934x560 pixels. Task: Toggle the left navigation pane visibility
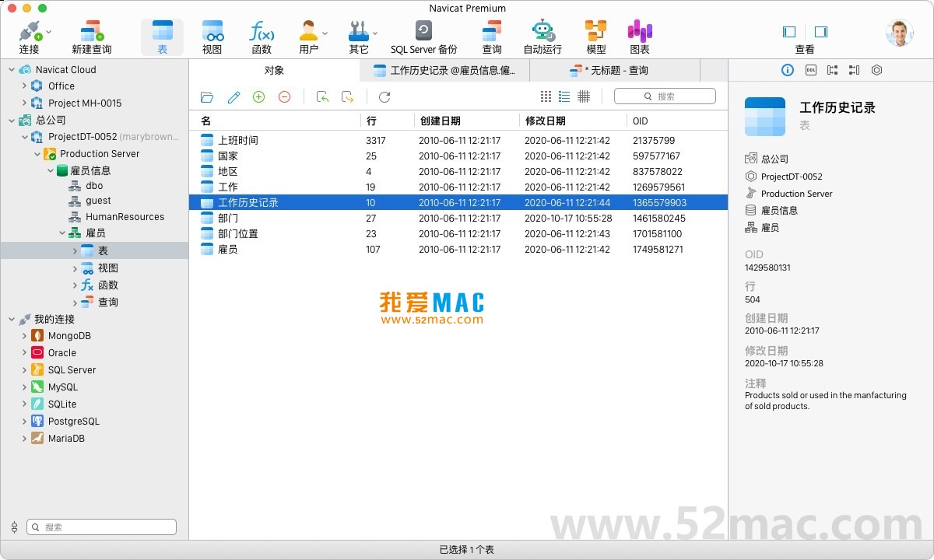[x=789, y=32]
